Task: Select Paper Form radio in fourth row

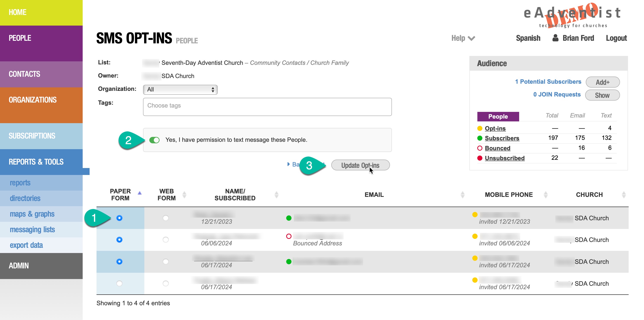Action: pos(119,283)
